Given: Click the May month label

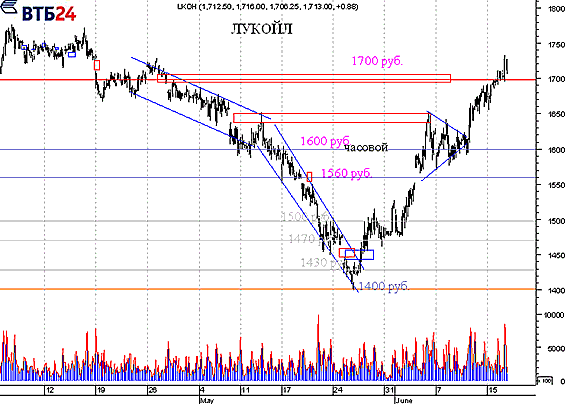Looking at the screenshot, I should point(207,401).
